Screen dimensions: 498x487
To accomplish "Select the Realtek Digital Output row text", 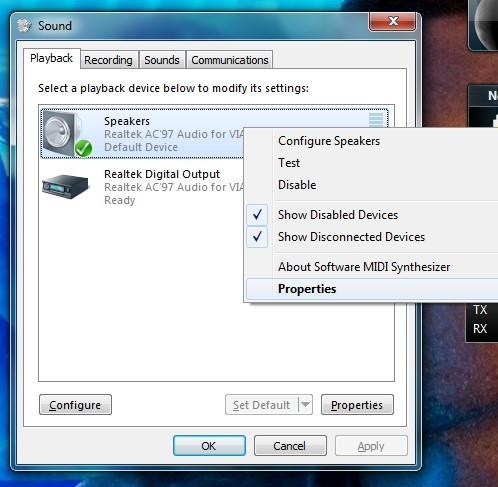I will [162, 174].
